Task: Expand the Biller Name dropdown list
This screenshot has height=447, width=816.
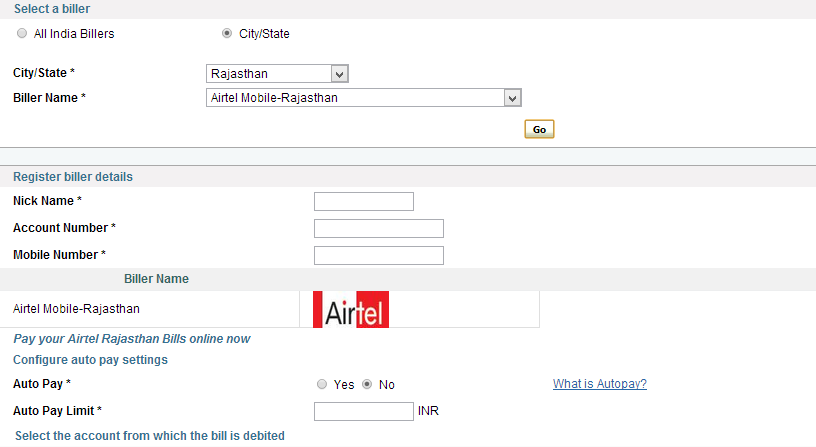Action: [x=363, y=98]
